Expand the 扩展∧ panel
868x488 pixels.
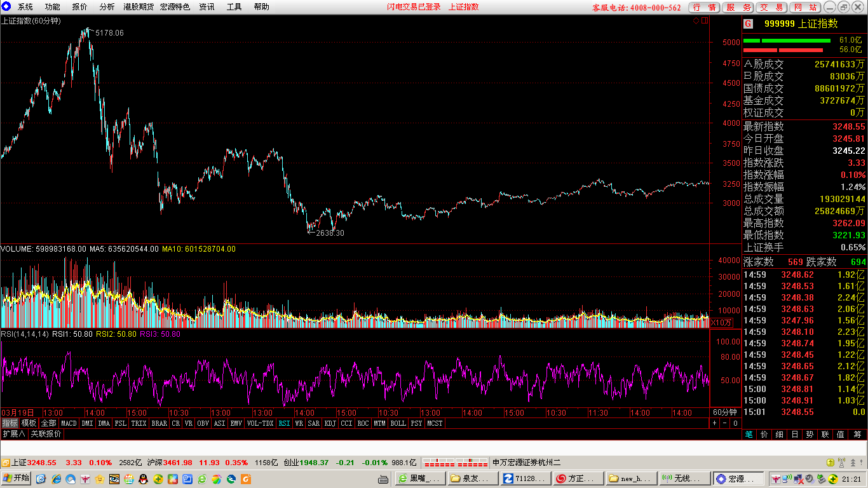pos(13,434)
